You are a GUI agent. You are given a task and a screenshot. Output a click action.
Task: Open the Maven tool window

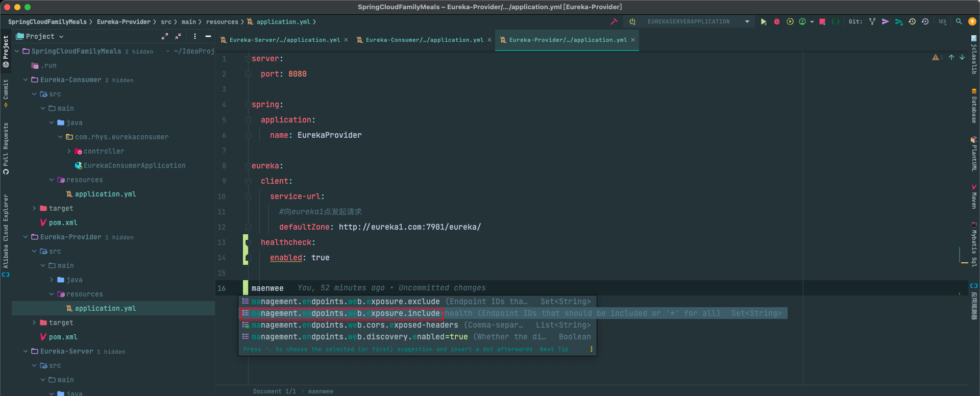point(974,196)
